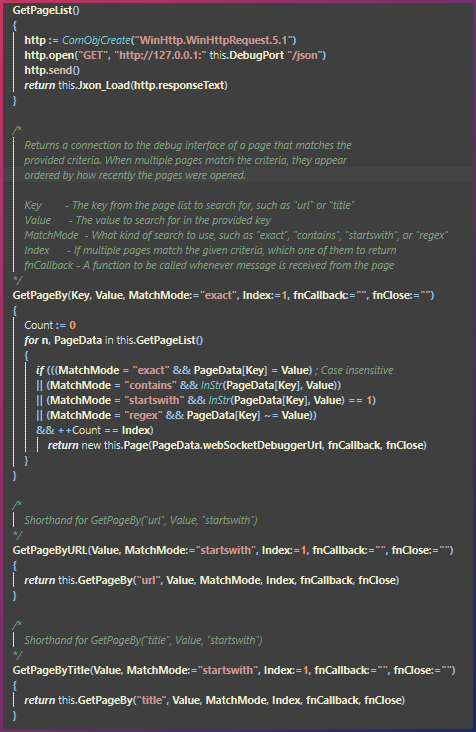Click the GetPageByURL function name
476x732 pixels.
click(x=50, y=550)
